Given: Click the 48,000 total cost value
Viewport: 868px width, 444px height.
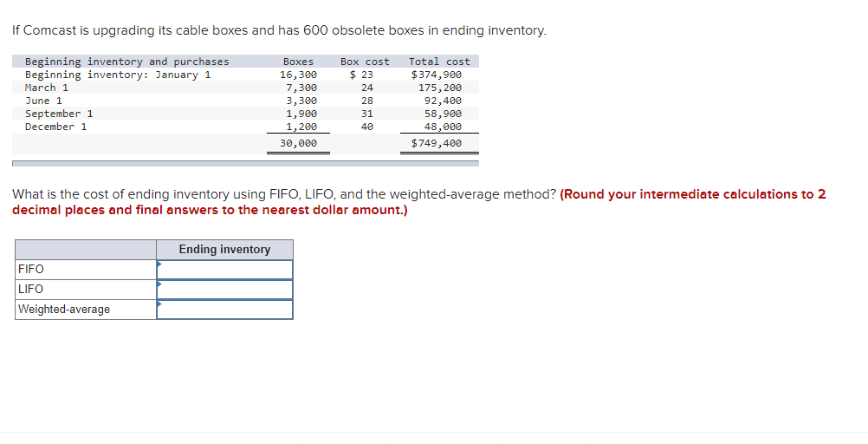Looking at the screenshot, I should tap(443, 127).
